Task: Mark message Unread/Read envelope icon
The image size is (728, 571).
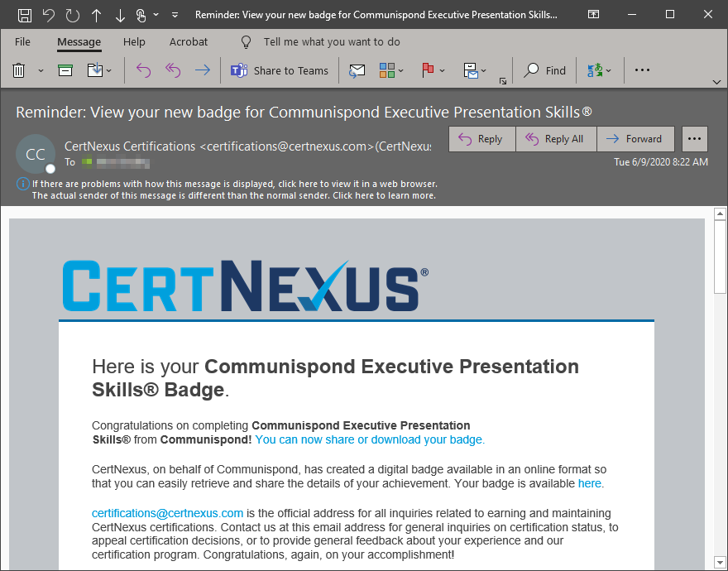Action: pos(357,70)
